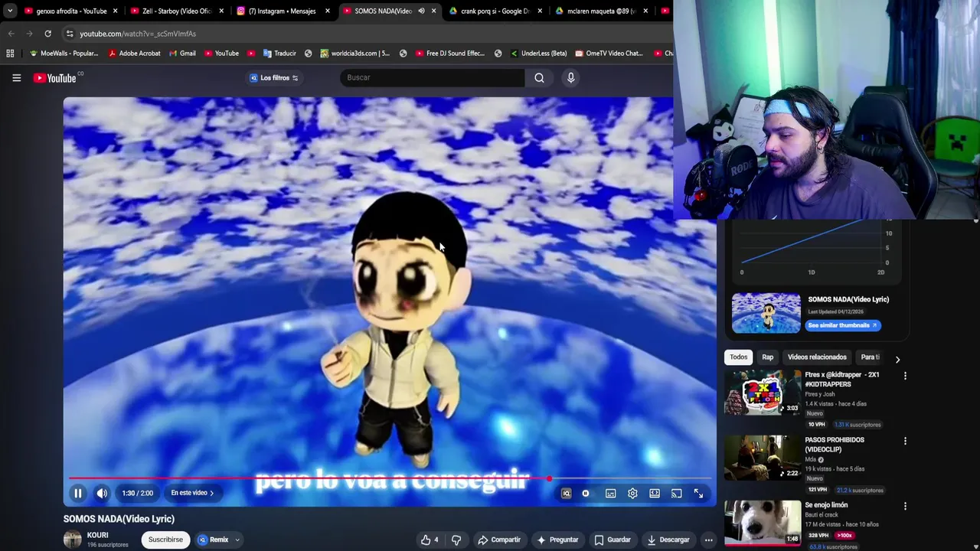This screenshot has height=551, width=980.
Task: Switch to theater mode
Action: coord(655,494)
